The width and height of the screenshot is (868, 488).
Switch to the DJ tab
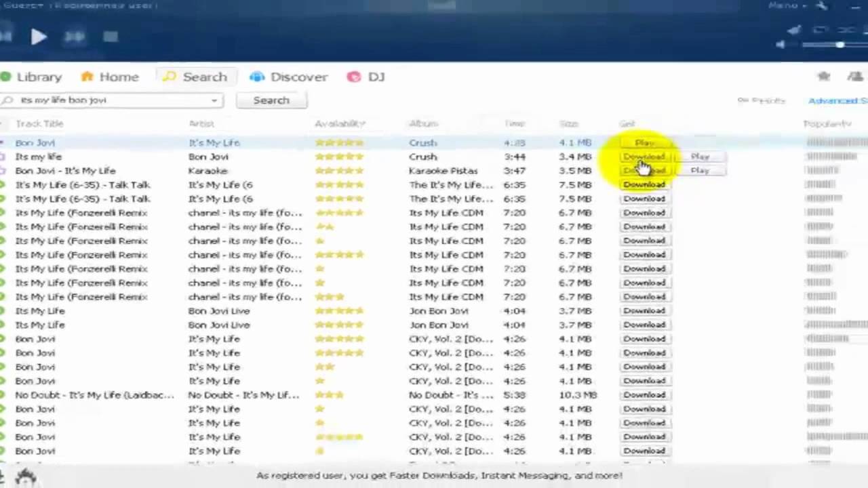coord(366,77)
